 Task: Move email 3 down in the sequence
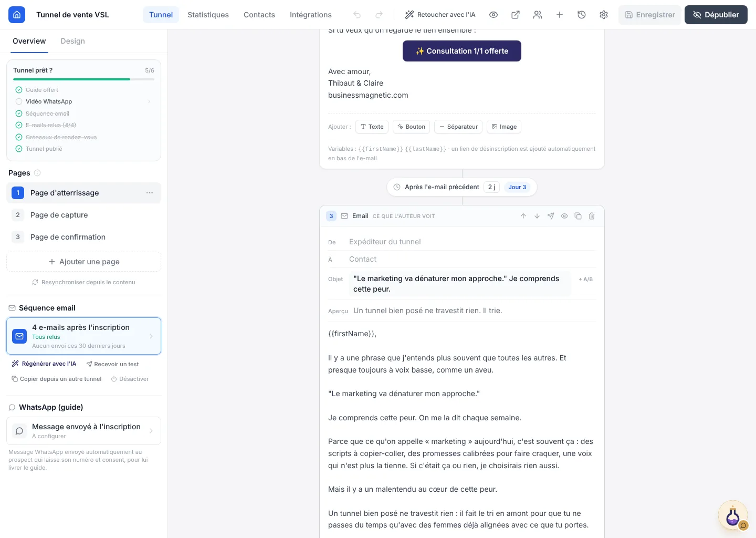537,216
